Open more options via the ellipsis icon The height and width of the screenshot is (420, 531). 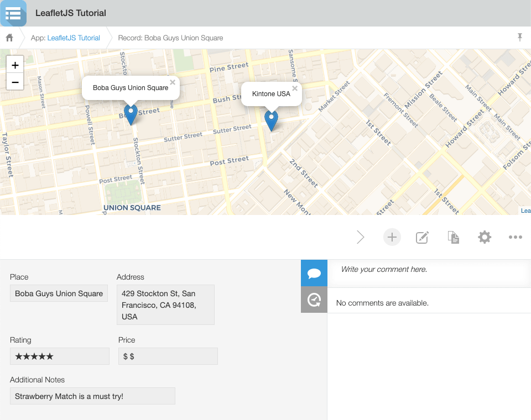pos(516,237)
